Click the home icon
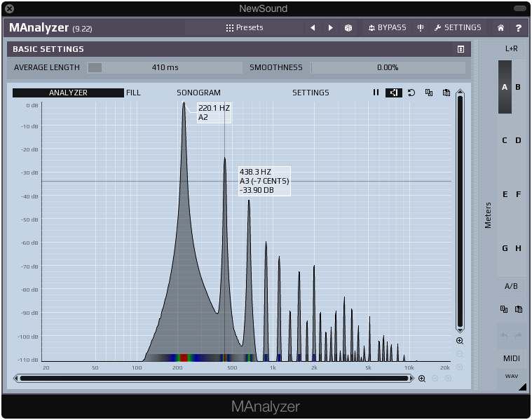Screen dimensions: 532x420 (x=500, y=28)
